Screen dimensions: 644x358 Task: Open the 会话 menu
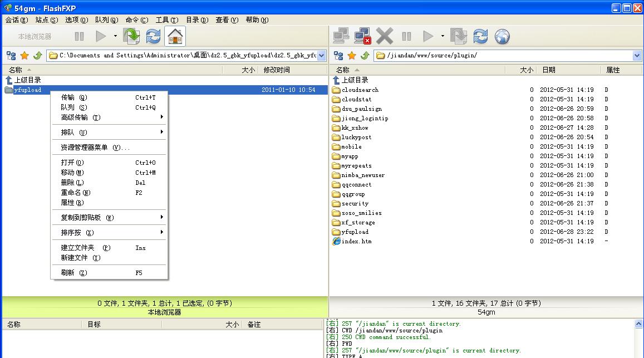coord(17,19)
